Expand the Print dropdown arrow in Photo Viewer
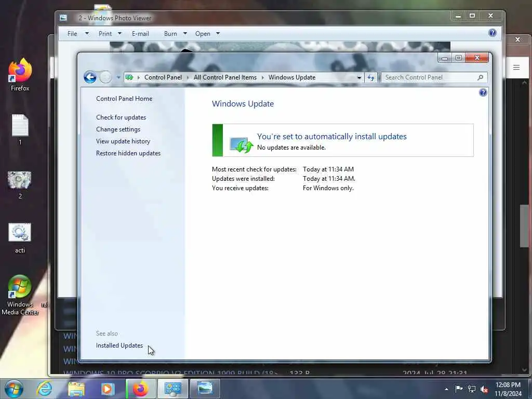This screenshot has height=399, width=532. 119,33
